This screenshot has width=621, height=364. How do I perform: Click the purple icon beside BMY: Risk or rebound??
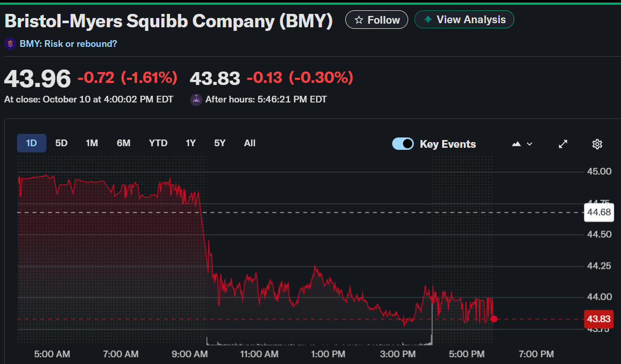point(10,44)
